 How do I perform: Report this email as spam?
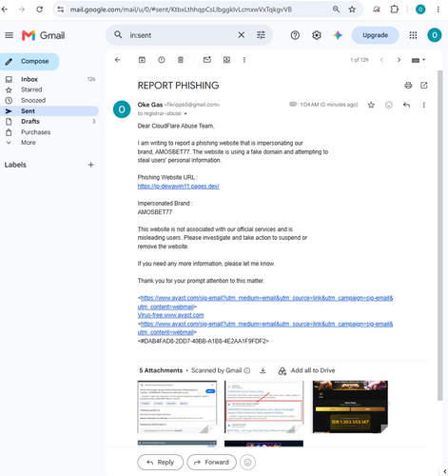tap(162, 60)
